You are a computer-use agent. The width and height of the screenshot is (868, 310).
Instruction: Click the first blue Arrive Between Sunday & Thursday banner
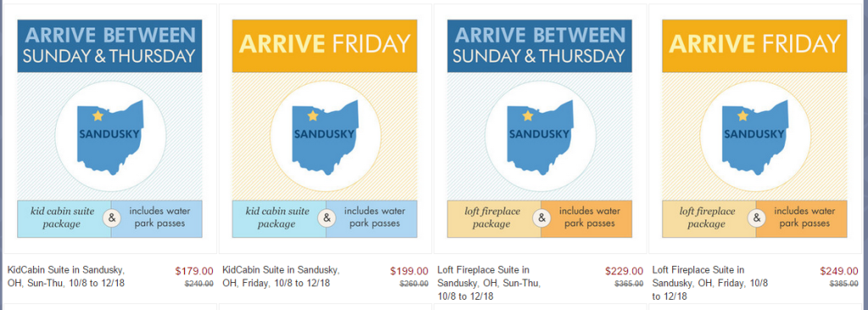(x=109, y=46)
